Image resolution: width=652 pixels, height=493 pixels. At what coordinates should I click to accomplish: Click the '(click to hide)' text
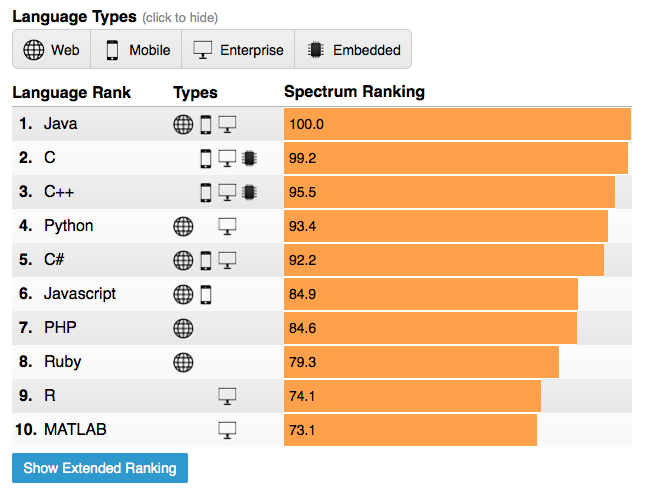pos(180,18)
